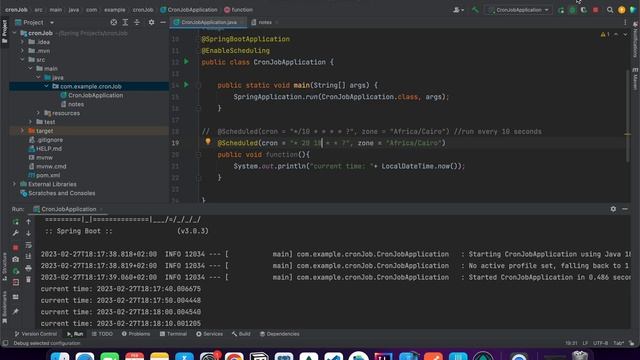Viewport: 640px width, 360px height.
Task: Open Services tool window tab
Action: tap(209, 334)
